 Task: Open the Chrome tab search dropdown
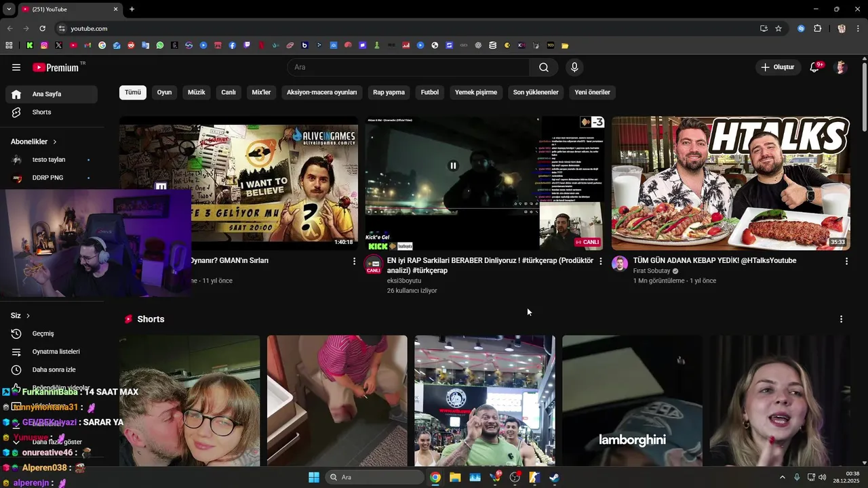click(9, 9)
